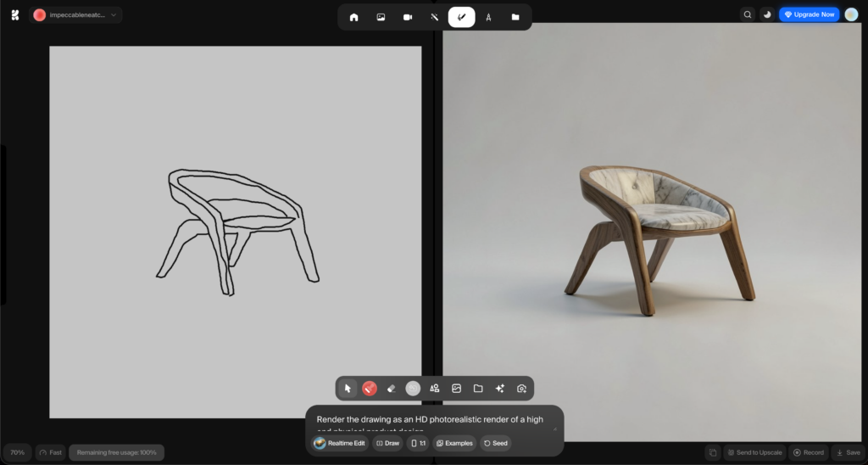Image resolution: width=868 pixels, height=465 pixels.
Task: Open the video generation tool
Action: pyautogui.click(x=407, y=17)
